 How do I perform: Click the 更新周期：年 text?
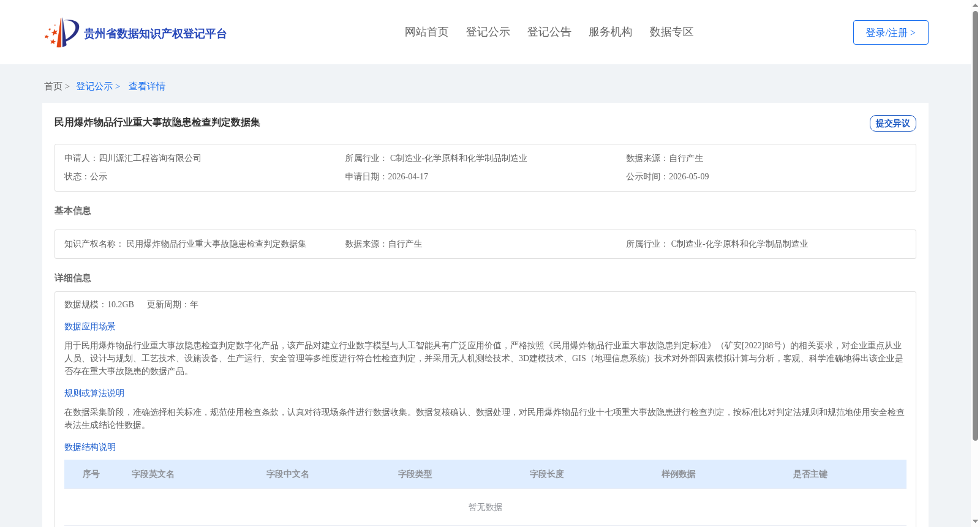pos(173,304)
